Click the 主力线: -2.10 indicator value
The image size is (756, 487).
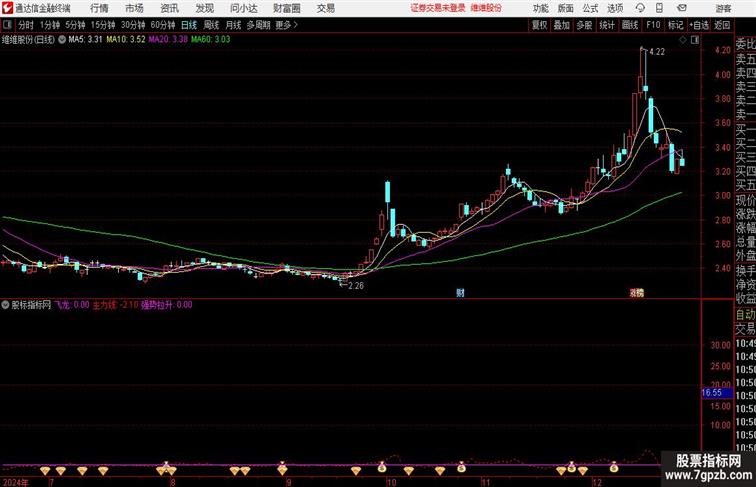[x=116, y=305]
